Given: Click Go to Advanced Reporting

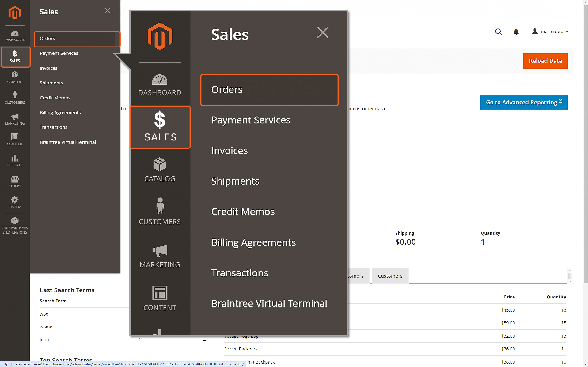Looking at the screenshot, I should pyautogui.click(x=524, y=103).
